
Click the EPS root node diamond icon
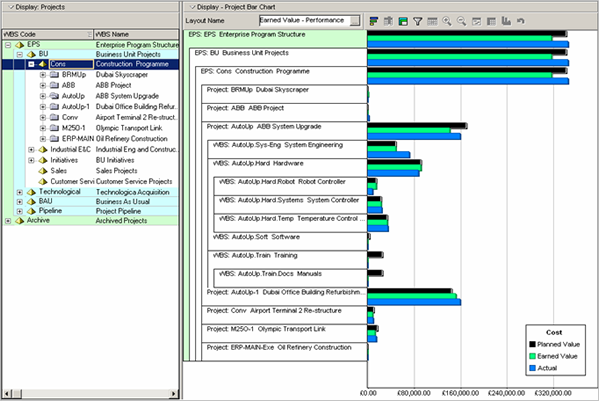pyautogui.click(x=19, y=45)
